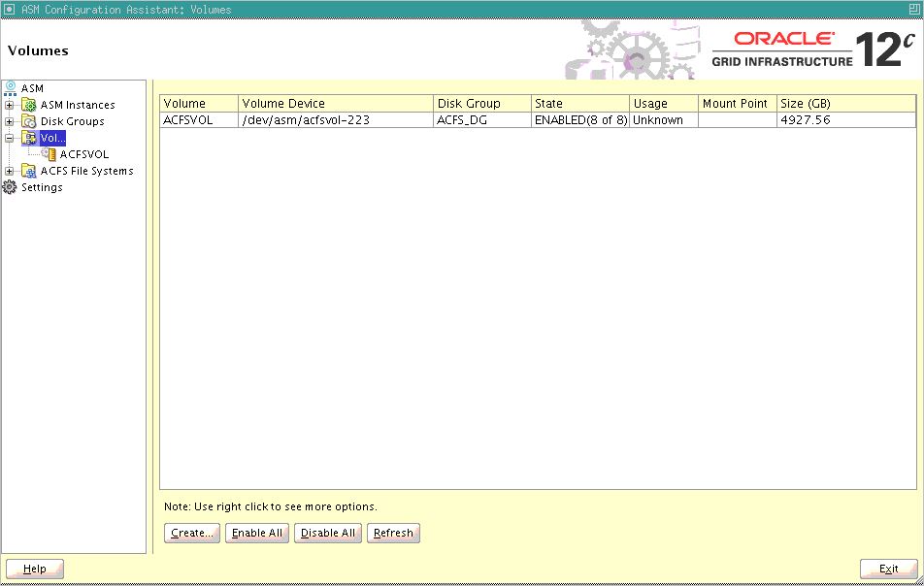Collapse the Volumes tree node
Viewport: 924px width, 586px height.
click(9, 139)
